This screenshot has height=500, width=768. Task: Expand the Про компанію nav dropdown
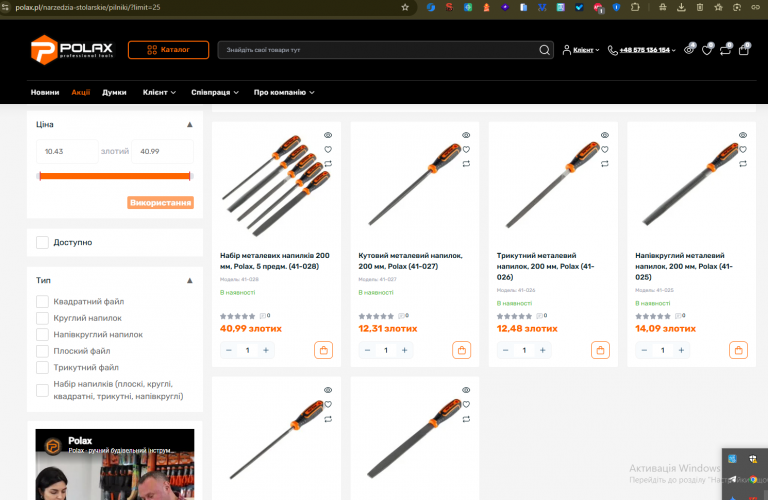[x=284, y=92]
